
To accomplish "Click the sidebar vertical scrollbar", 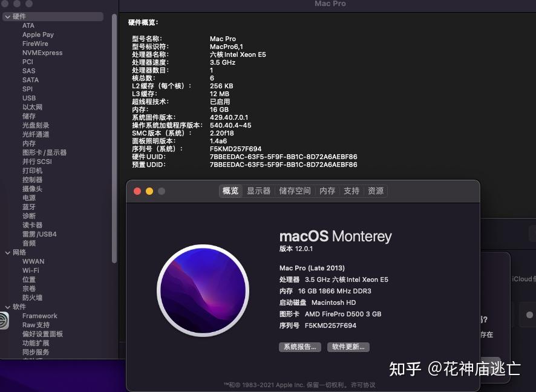I will (x=114, y=139).
